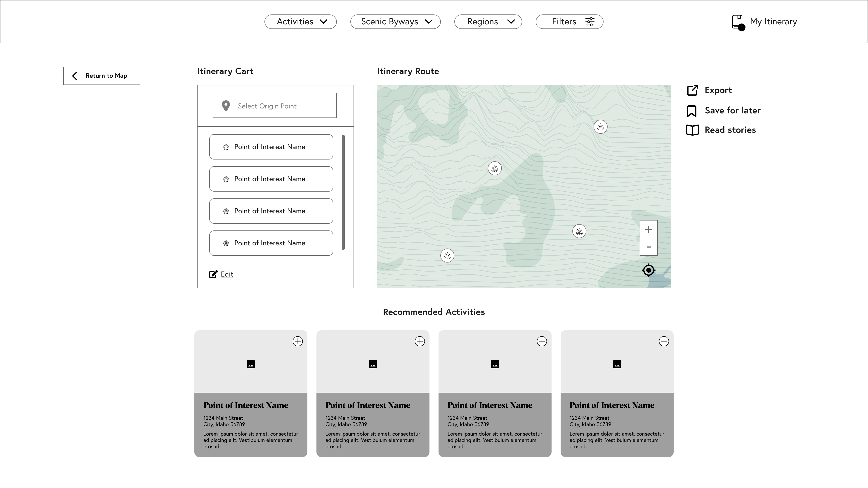Click the Export icon
The height and width of the screenshot is (488, 868).
pos(692,90)
